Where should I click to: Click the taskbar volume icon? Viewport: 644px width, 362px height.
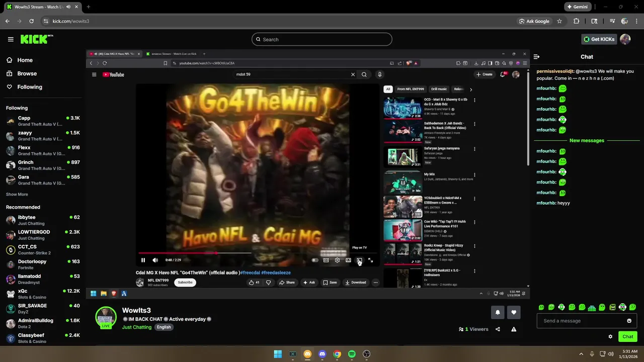[610, 354]
